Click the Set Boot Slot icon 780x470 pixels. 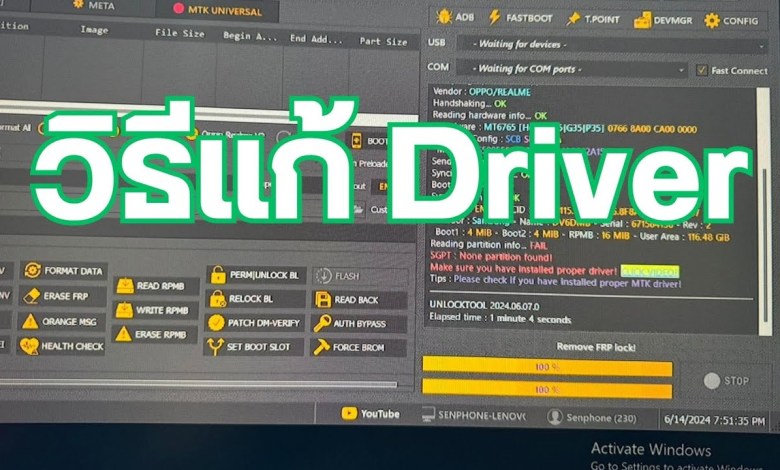click(216, 347)
